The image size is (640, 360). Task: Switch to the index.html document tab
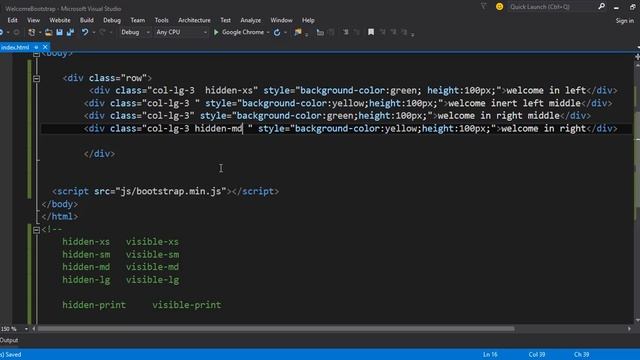click(15, 47)
